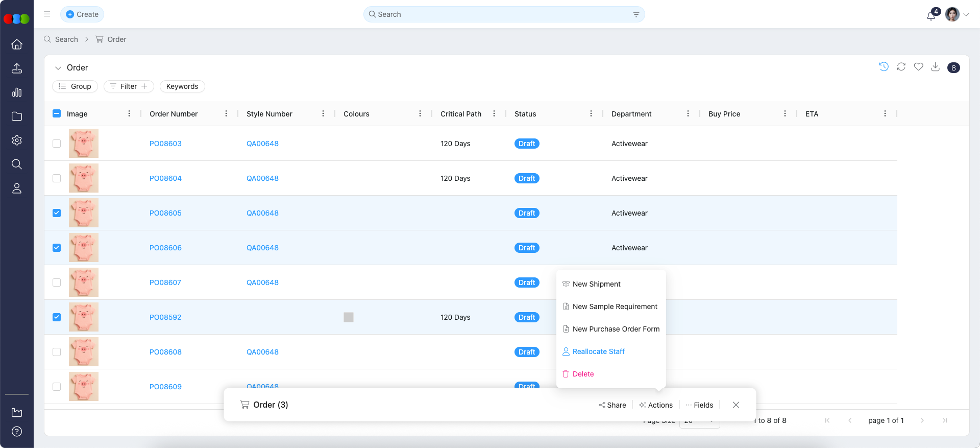Check the checkbox for order PO08603

(x=57, y=144)
